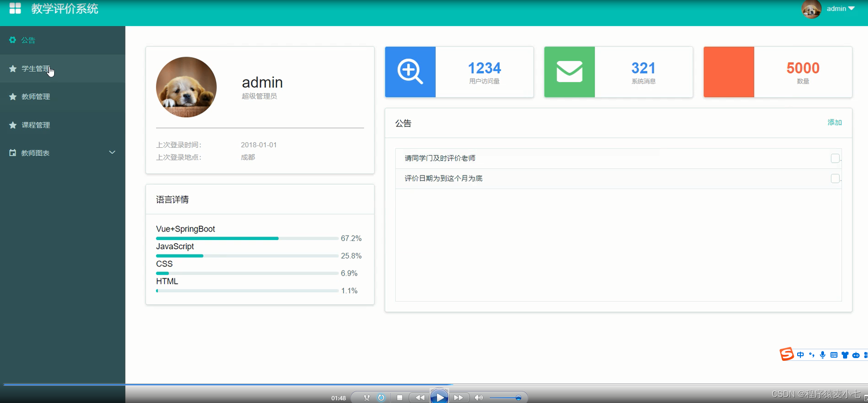This screenshot has height=403, width=868.
Task: Click the 67.2% value
Action: coord(351,238)
